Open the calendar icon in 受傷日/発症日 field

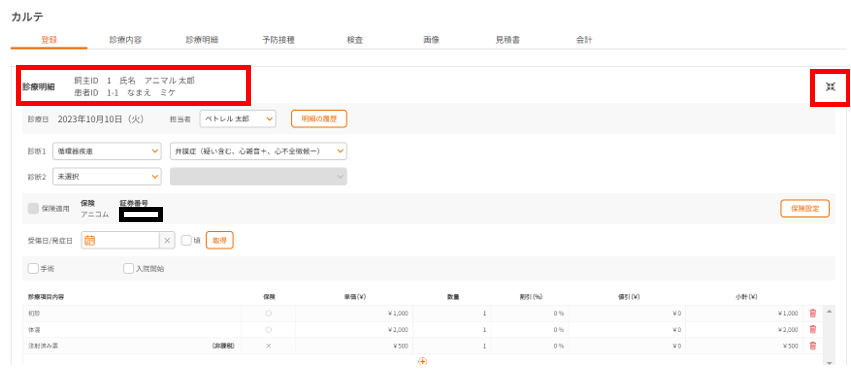[90, 240]
